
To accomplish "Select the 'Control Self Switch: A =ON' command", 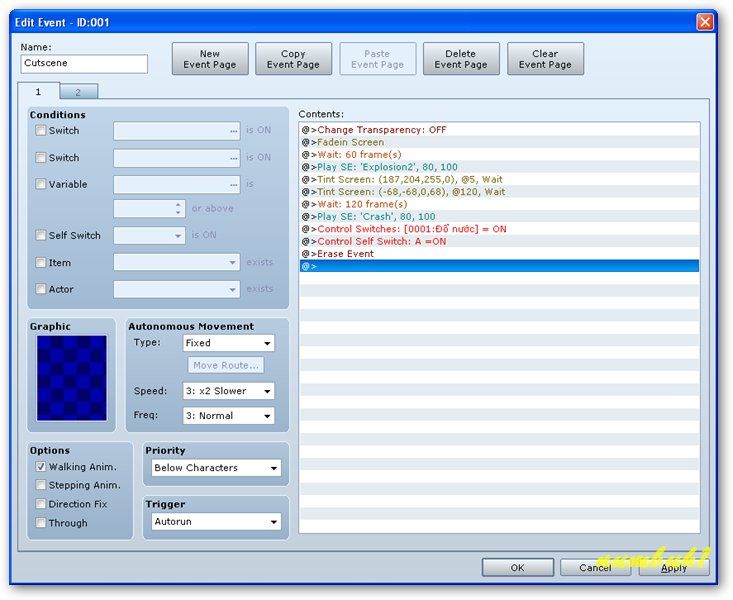I will [499, 241].
